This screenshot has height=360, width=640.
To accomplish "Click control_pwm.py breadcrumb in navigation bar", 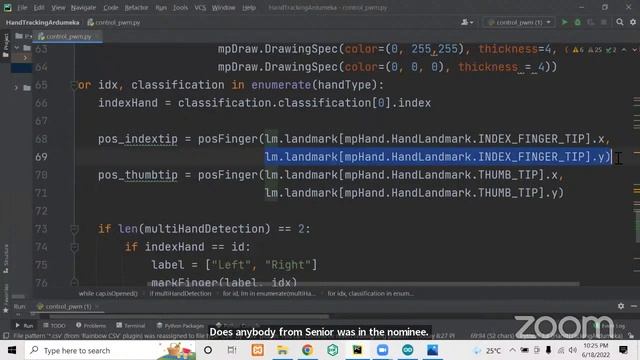I will 114,22.
